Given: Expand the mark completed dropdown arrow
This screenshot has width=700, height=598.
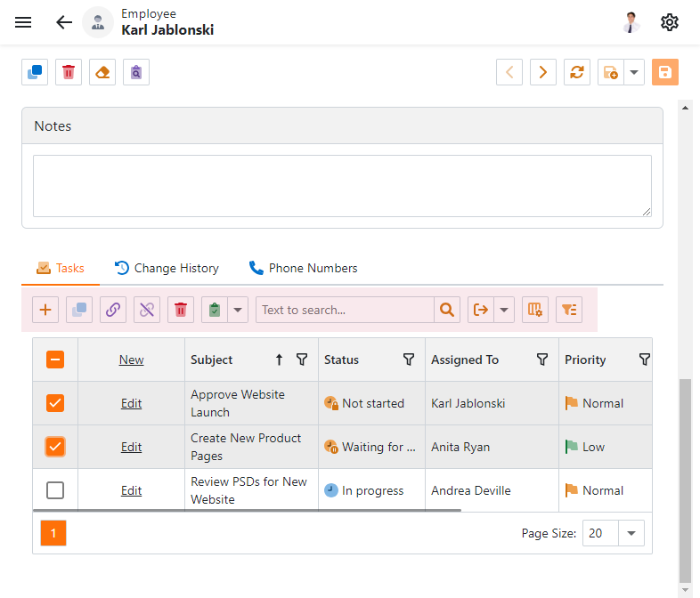Looking at the screenshot, I should pos(238,310).
